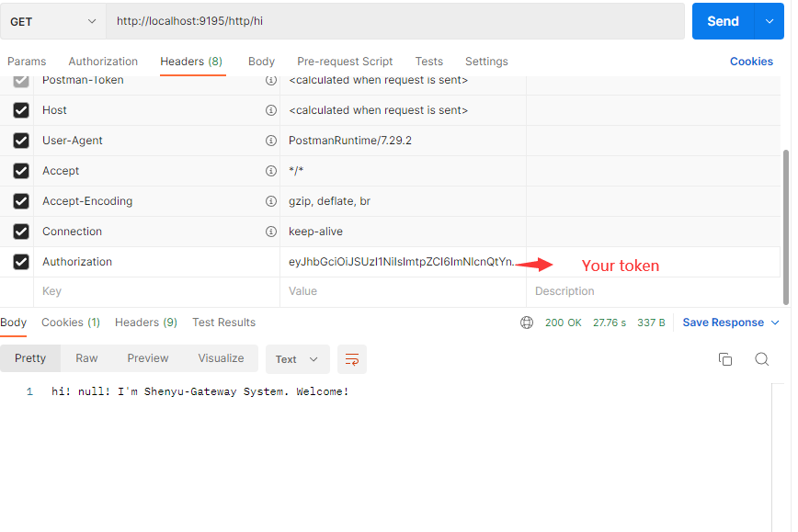The width and height of the screenshot is (798, 532).
Task: Click the request URL input field
Action: [x=395, y=21]
